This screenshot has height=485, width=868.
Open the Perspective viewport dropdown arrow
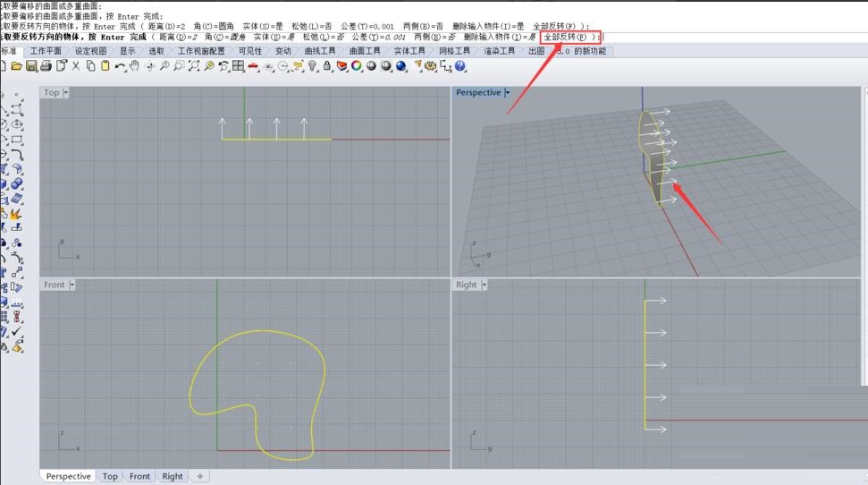507,92
